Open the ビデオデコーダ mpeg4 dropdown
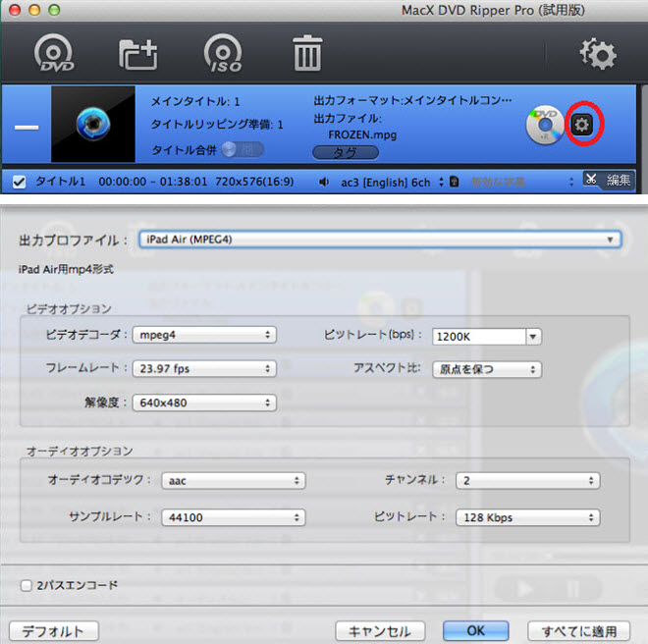 204,335
